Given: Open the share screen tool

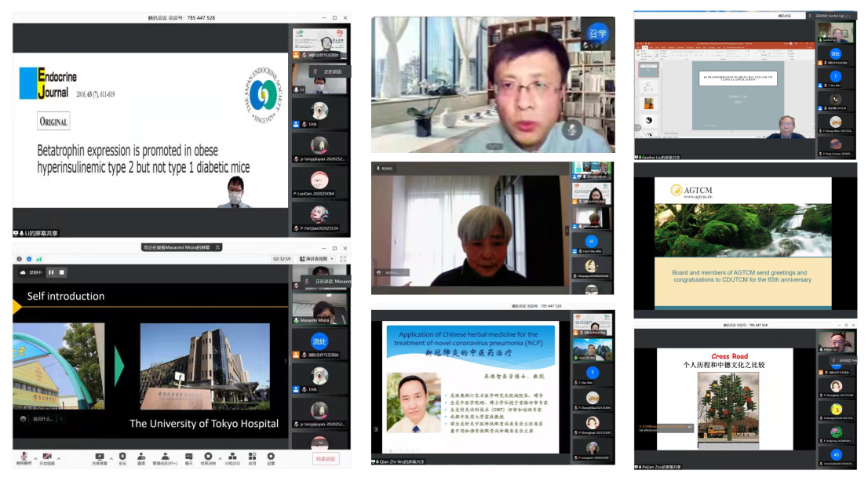Looking at the screenshot, I should (x=99, y=457).
